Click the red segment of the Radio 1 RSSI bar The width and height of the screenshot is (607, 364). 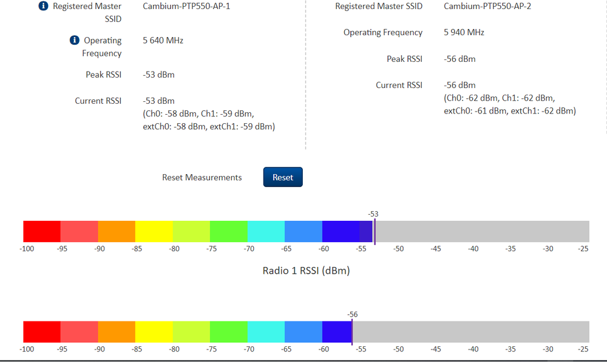click(41, 231)
